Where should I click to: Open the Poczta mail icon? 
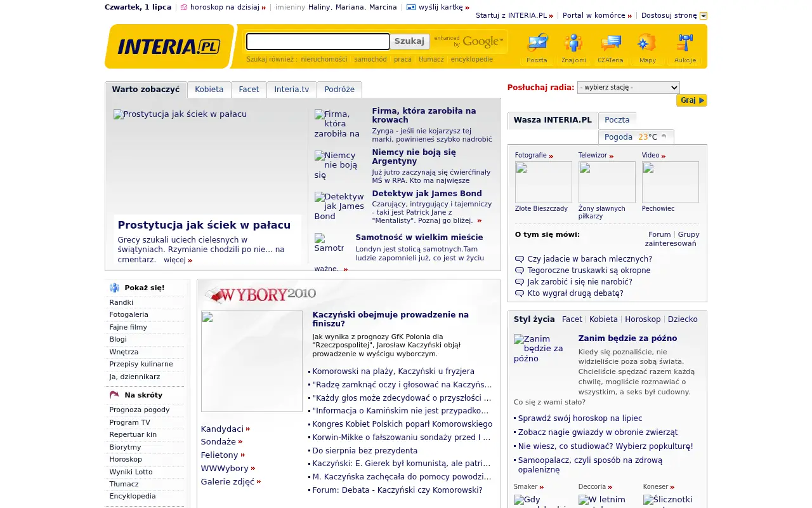537,48
